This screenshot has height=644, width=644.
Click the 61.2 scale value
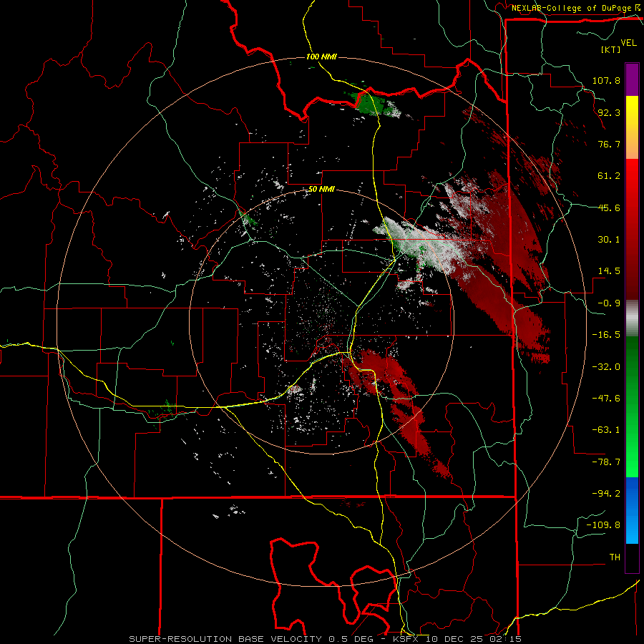pos(609,176)
